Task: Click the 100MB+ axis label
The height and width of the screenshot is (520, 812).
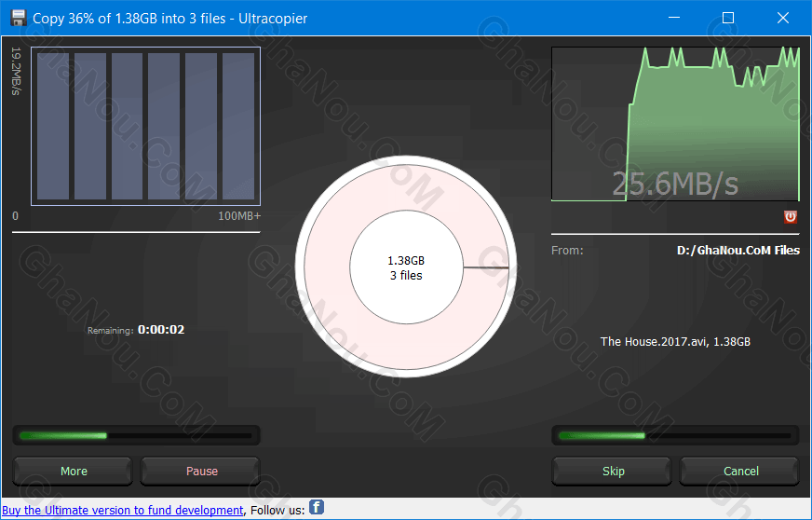Action: pos(239,215)
